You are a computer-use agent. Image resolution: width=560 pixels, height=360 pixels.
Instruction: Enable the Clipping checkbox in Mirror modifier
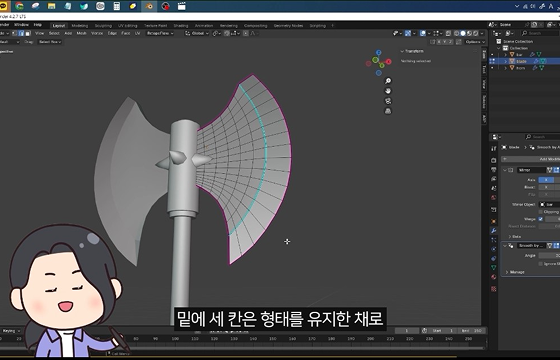(540, 212)
